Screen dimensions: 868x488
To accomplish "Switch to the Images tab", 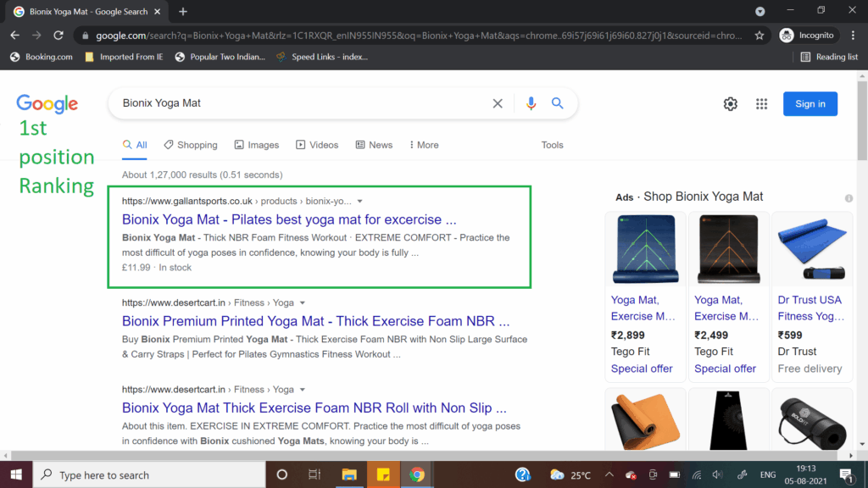I will click(256, 145).
